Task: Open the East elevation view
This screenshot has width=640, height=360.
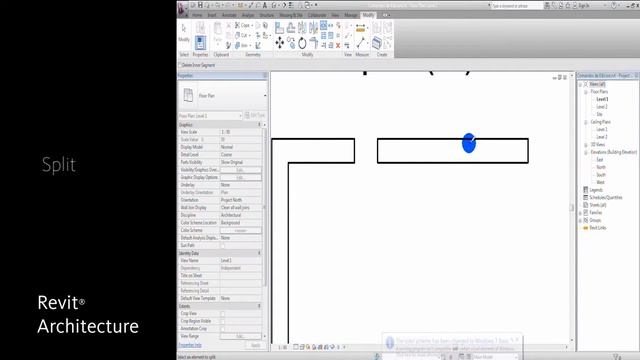Action: (x=600, y=160)
